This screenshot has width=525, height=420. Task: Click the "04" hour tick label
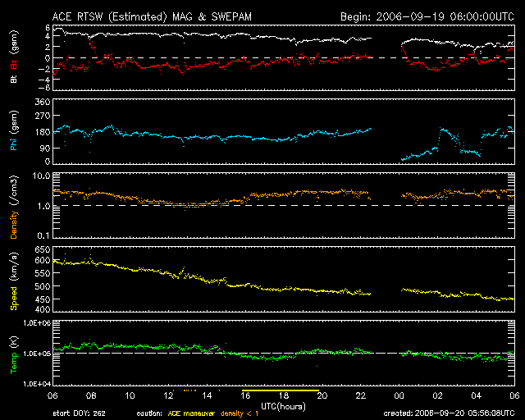coord(476,395)
